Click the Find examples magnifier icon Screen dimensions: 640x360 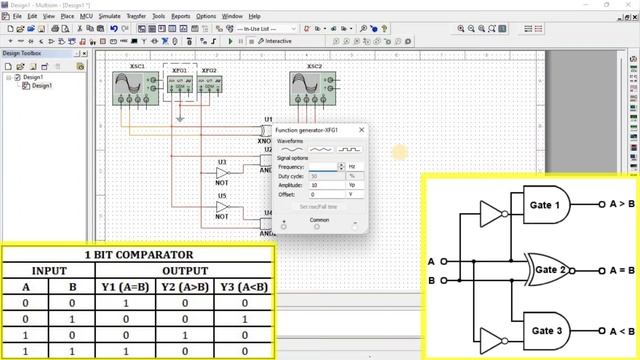coord(363,29)
